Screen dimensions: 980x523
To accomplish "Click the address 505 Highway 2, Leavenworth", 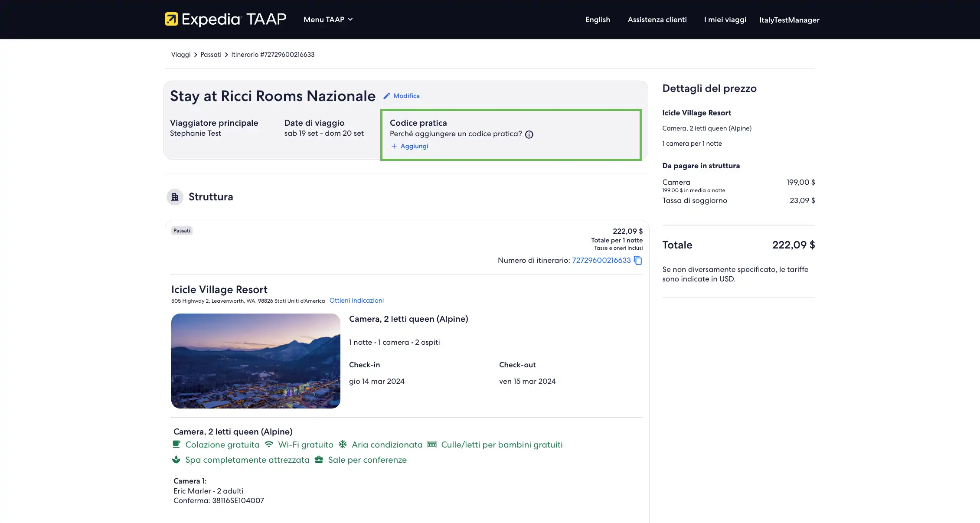I will [x=248, y=301].
